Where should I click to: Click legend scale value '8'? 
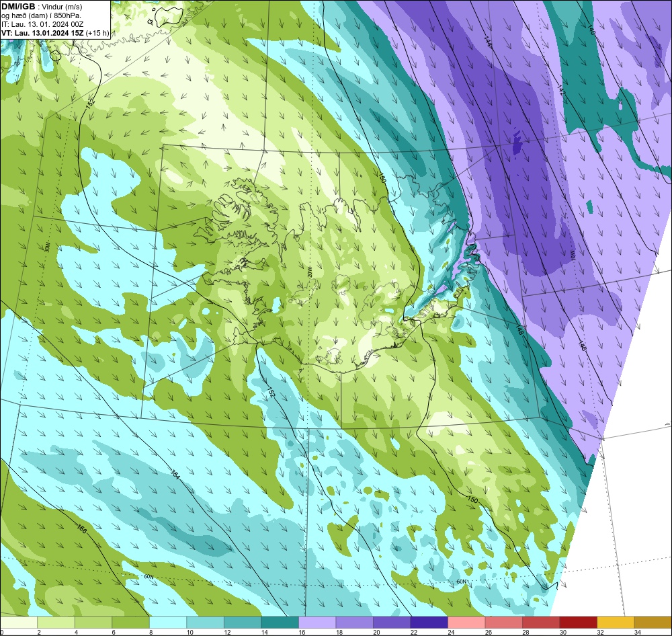coord(151,632)
